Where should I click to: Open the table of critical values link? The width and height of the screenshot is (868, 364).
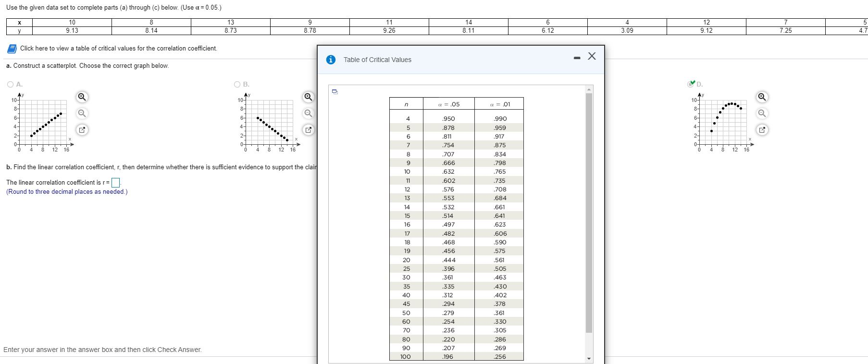pos(119,49)
